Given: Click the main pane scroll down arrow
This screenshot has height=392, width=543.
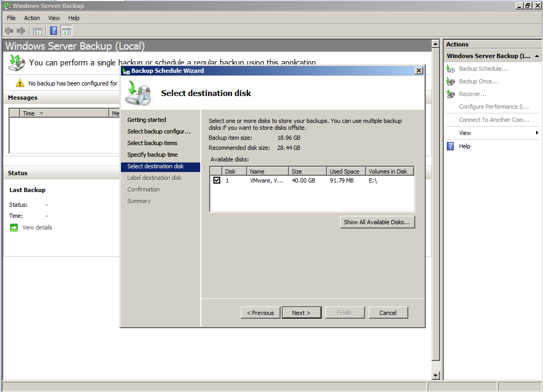Looking at the screenshot, I should (x=436, y=376).
